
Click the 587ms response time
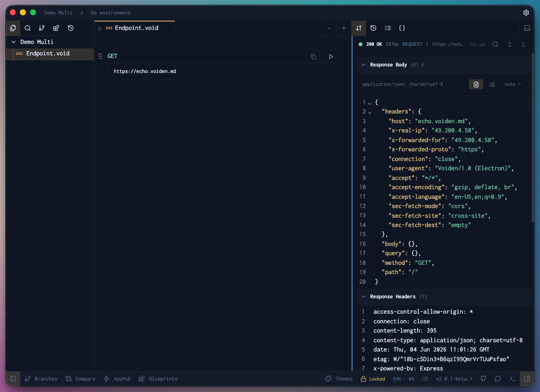pos(392,44)
